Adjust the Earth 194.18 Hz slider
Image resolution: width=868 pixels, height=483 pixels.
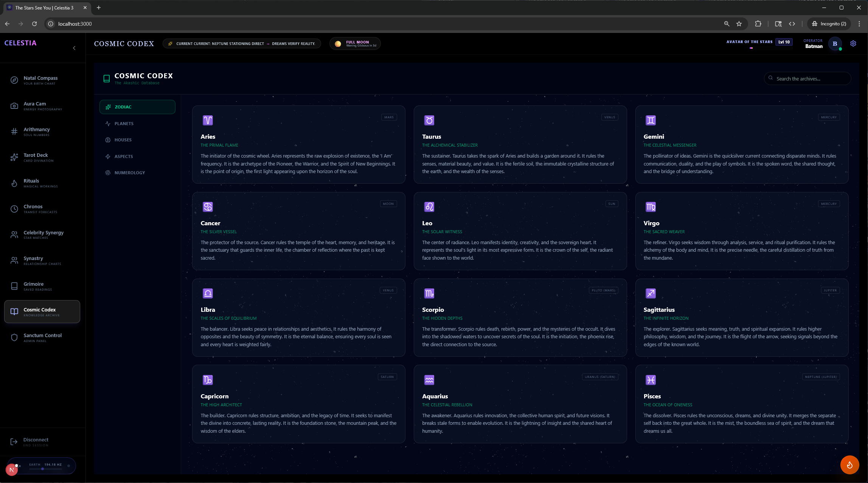43,469
